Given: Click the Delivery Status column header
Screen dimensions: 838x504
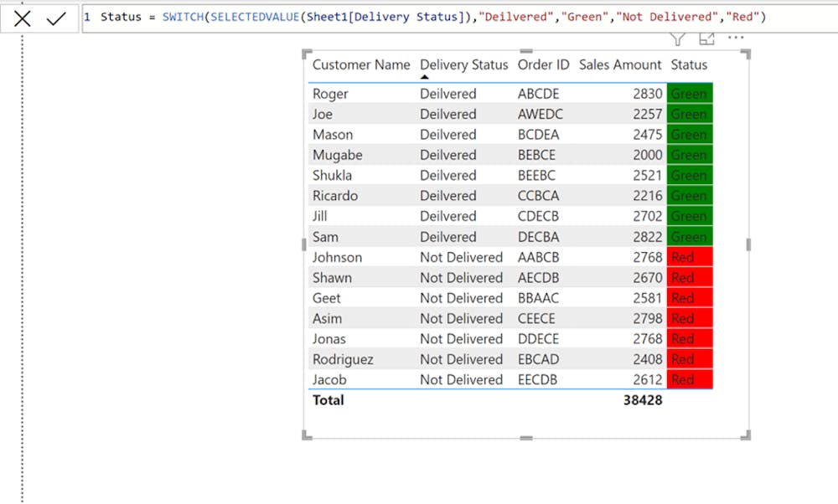Looking at the screenshot, I should pos(463,64).
